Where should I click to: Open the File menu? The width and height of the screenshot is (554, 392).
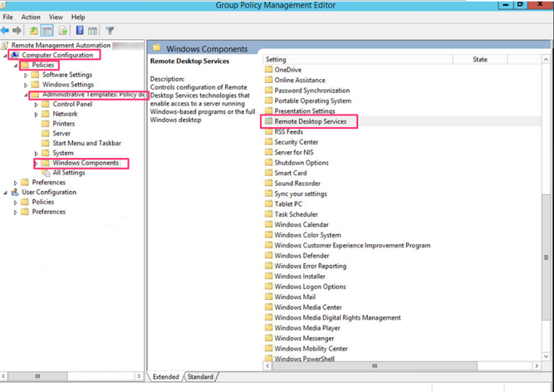[7, 17]
